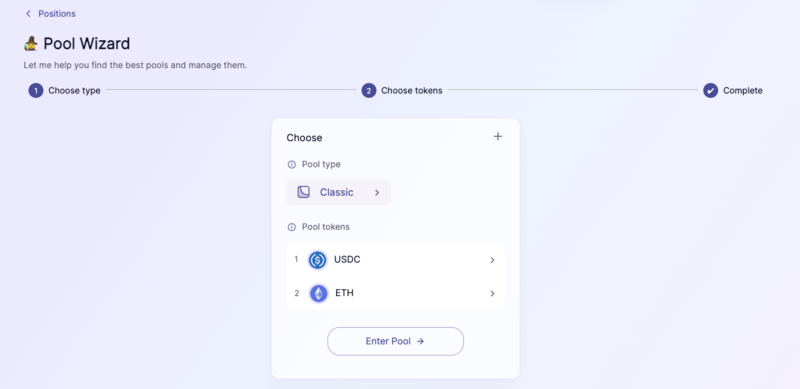
Task: Click the ETH diamond token icon
Action: pos(319,294)
